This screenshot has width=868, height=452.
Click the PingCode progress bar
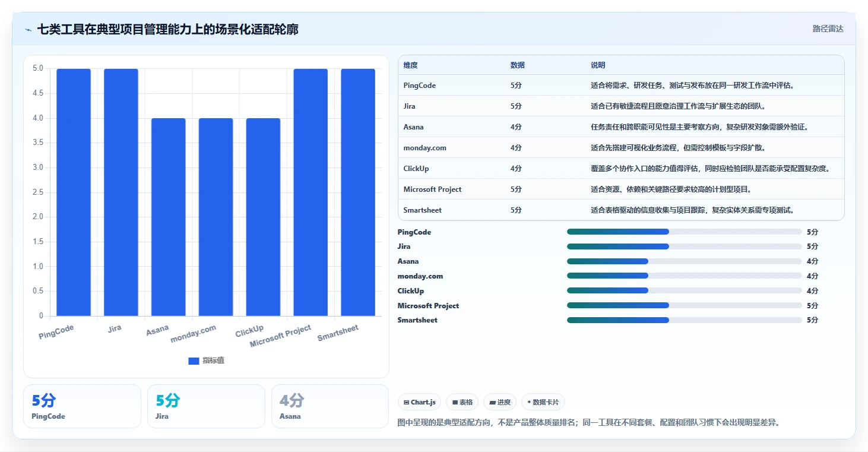685,232
